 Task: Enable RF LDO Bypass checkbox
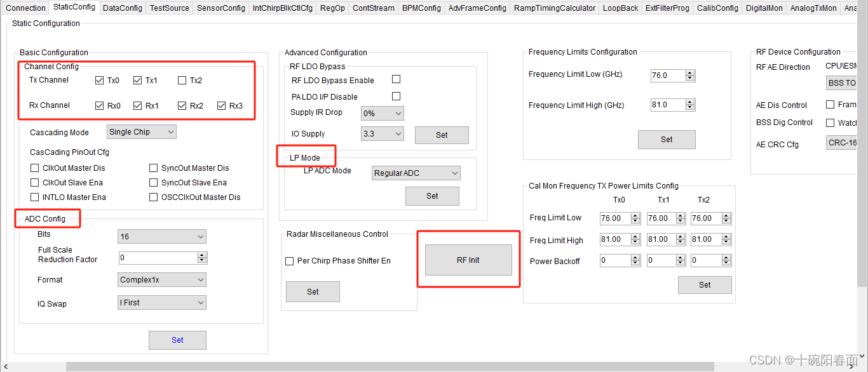point(397,79)
